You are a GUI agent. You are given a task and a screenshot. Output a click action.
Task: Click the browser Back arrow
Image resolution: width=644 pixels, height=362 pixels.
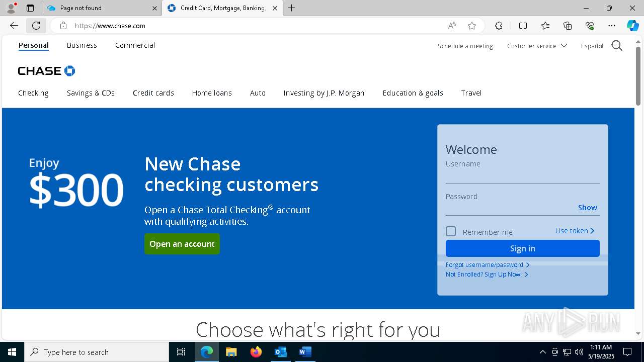[x=14, y=26]
